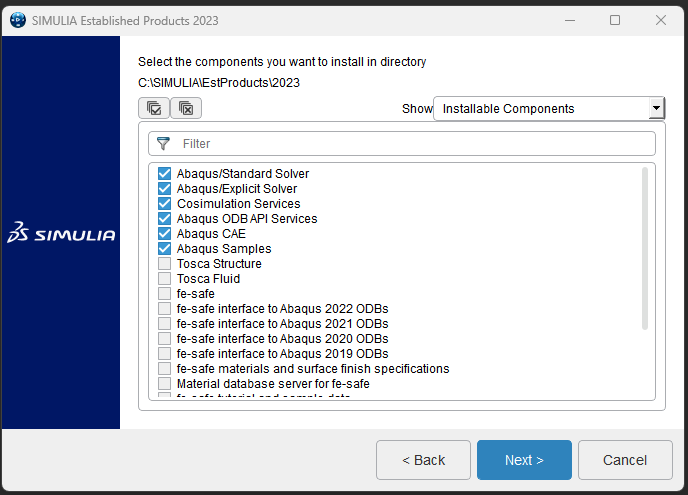Check fe-safe materials and surface finish specifications
Screen dimensions: 688x495
[x=165, y=368]
